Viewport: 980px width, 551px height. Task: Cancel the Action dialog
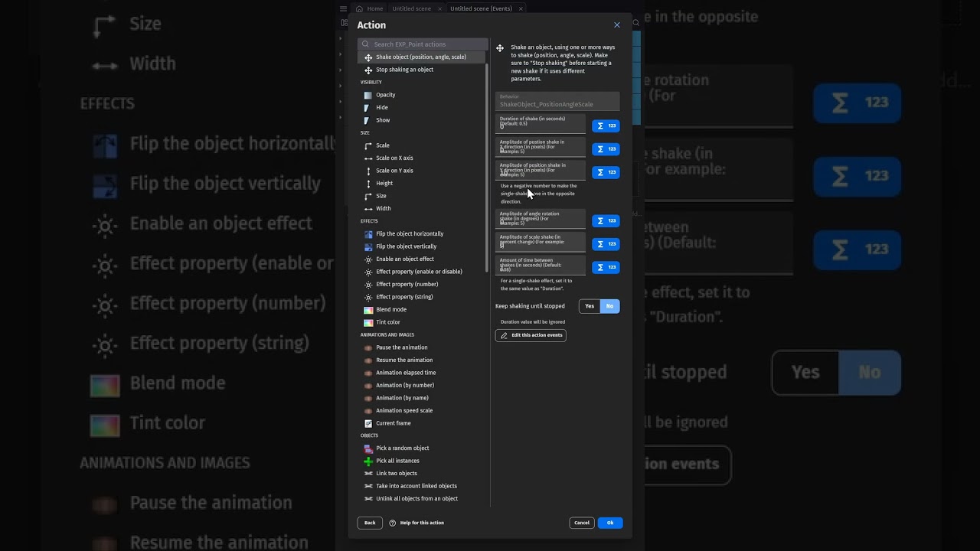pos(582,523)
